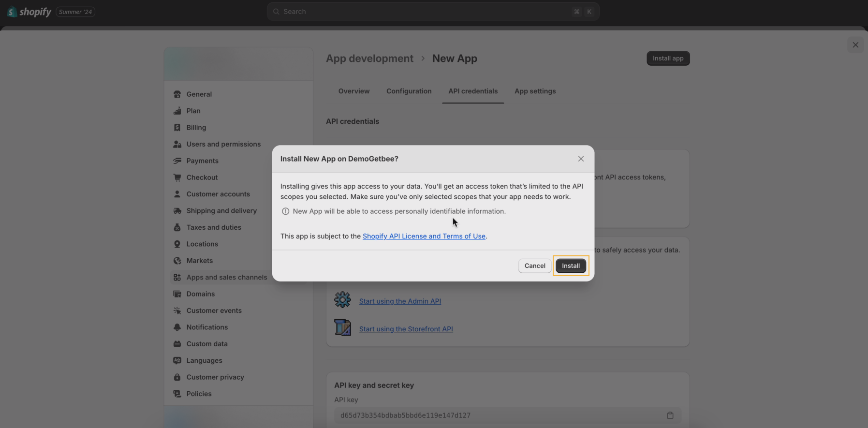Select the Shipping and delivery truck icon

pos(177,211)
